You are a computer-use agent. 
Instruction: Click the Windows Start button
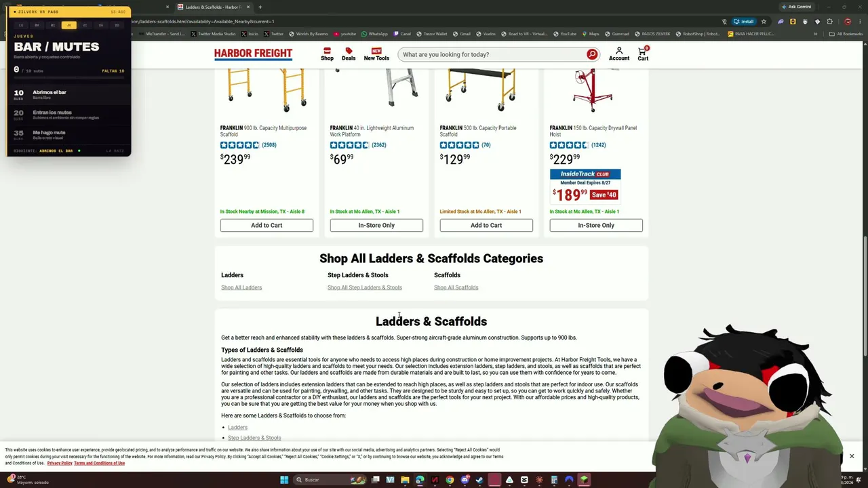pyautogui.click(x=284, y=480)
